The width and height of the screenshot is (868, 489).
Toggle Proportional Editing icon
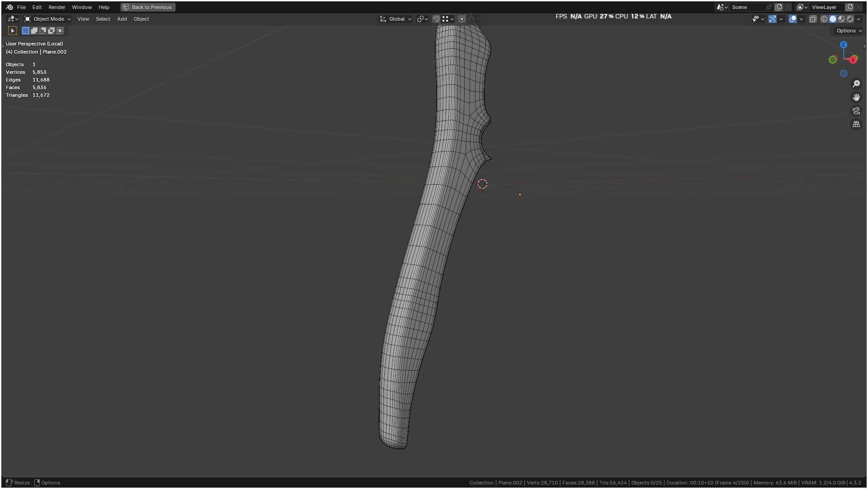(462, 19)
